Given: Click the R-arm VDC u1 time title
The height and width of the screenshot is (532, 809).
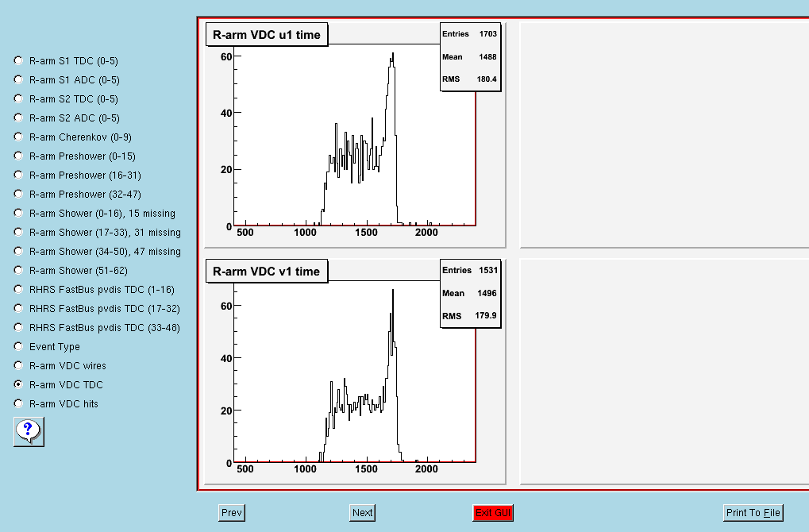Looking at the screenshot, I should pos(267,35).
